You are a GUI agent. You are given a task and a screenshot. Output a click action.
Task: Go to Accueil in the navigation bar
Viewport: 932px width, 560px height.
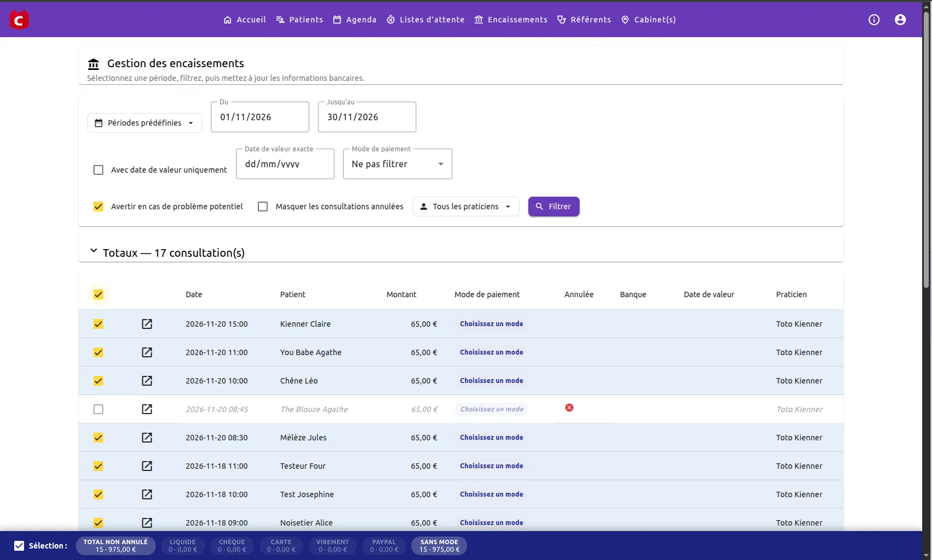[x=245, y=20]
